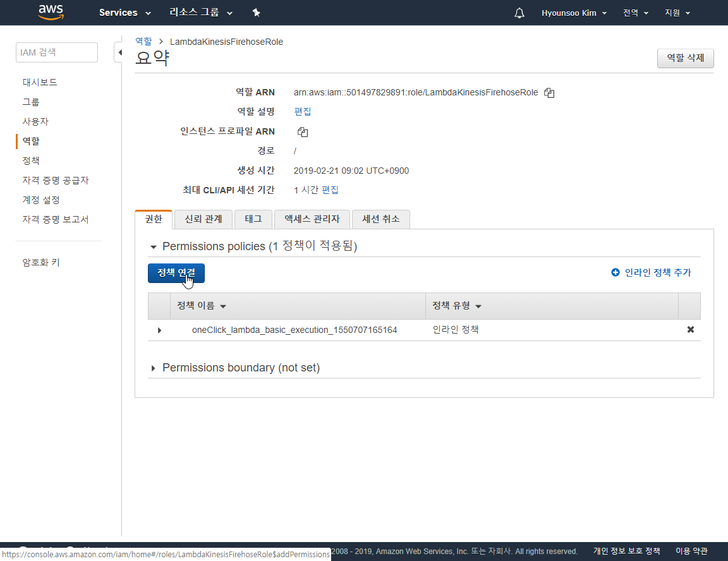Viewport: 728px width, 561px height.
Task: Open the 전역 region dropdown
Action: [636, 13]
